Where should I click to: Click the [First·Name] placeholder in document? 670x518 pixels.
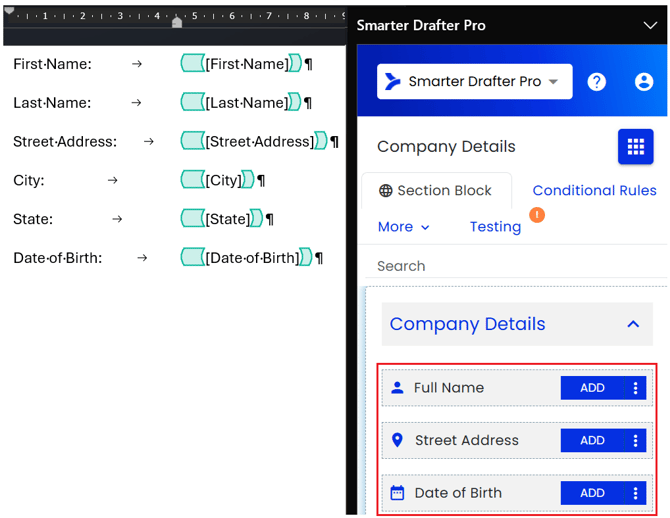click(x=247, y=64)
